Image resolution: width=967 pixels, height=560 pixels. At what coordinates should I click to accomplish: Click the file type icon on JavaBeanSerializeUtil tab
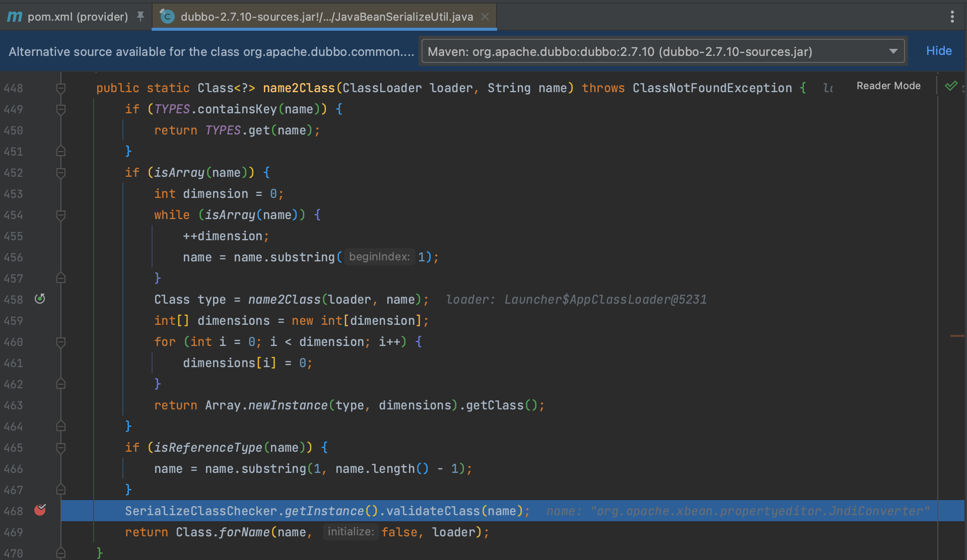tap(167, 17)
